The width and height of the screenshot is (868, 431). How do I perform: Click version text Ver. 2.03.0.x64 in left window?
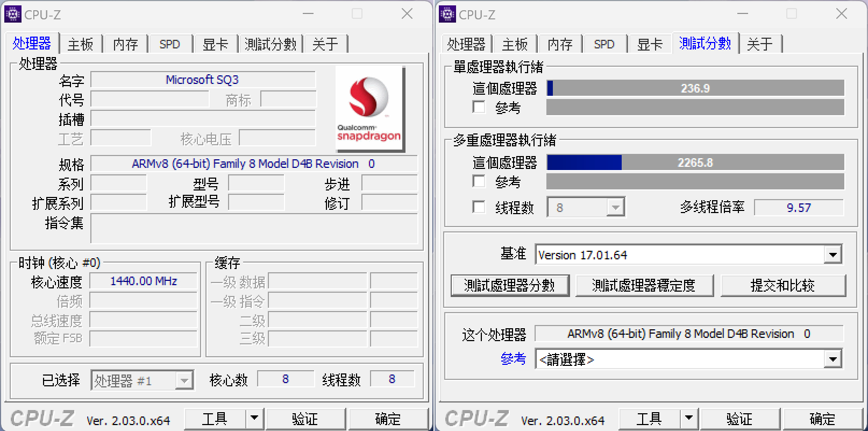click(128, 420)
